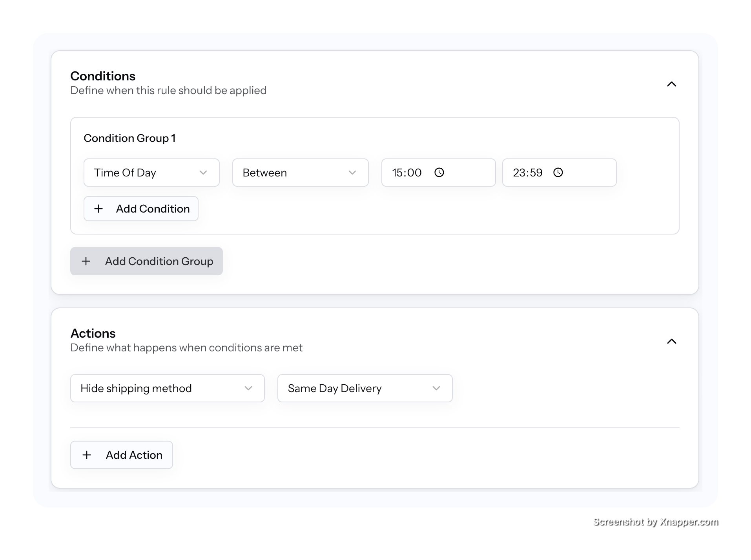Click the chevron arrow in Between selector
The width and height of the screenshot is (751, 560).
[352, 173]
